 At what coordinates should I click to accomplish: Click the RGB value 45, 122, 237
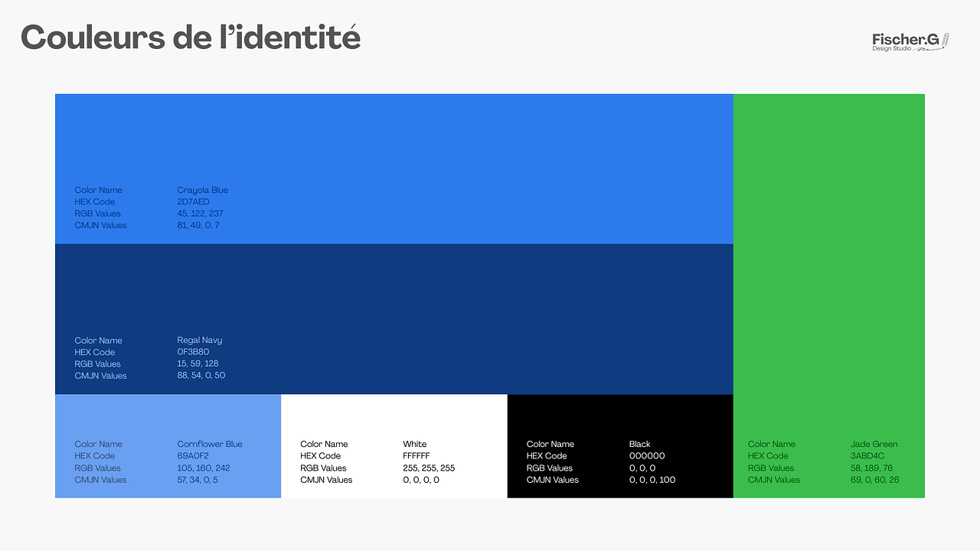pos(200,214)
